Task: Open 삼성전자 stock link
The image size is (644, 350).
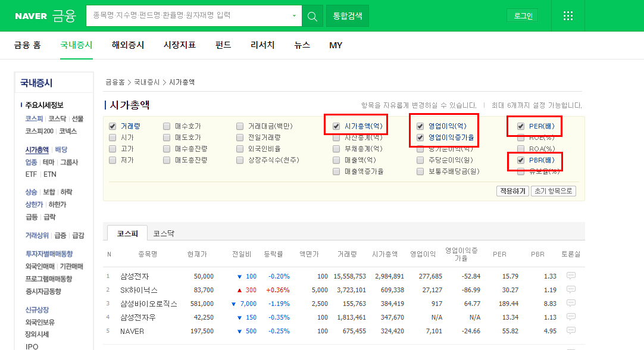Action: 135,276
